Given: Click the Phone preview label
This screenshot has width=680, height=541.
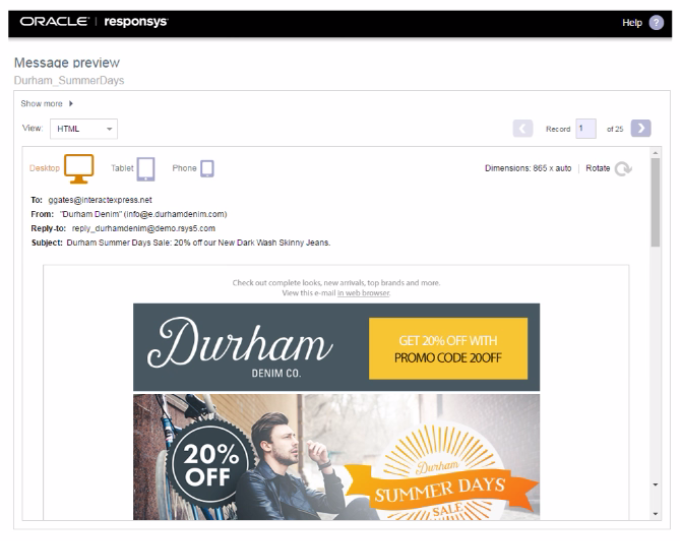Looking at the screenshot, I should click(184, 168).
